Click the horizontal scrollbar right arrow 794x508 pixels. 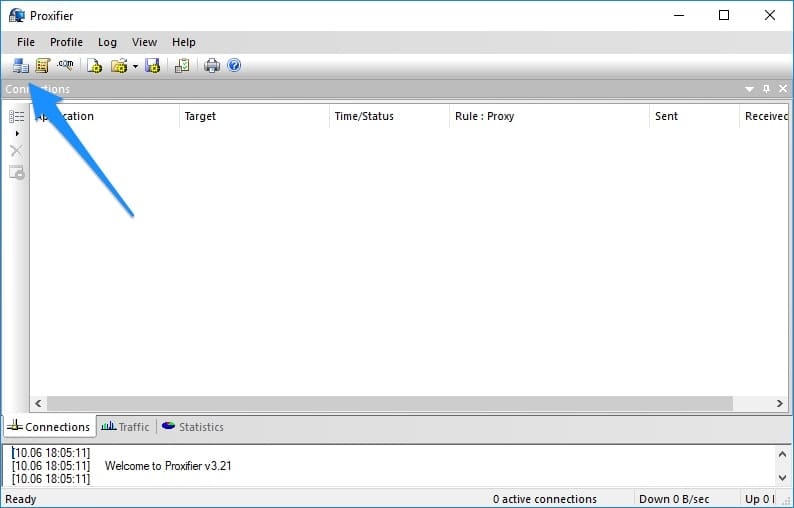pos(780,403)
